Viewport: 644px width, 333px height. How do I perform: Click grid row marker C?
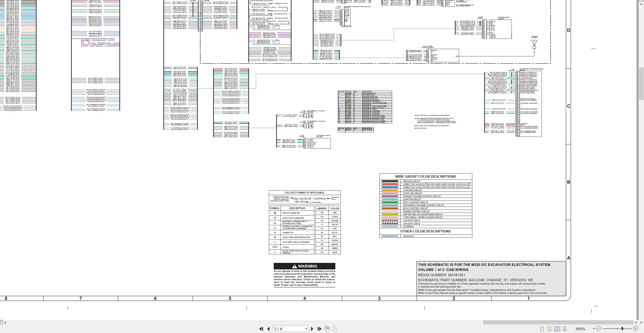click(x=569, y=106)
